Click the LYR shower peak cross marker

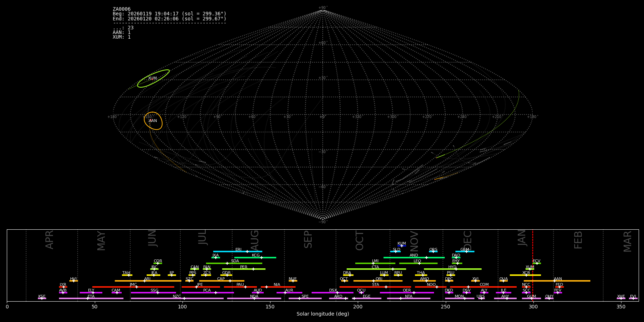[x=64, y=287]
